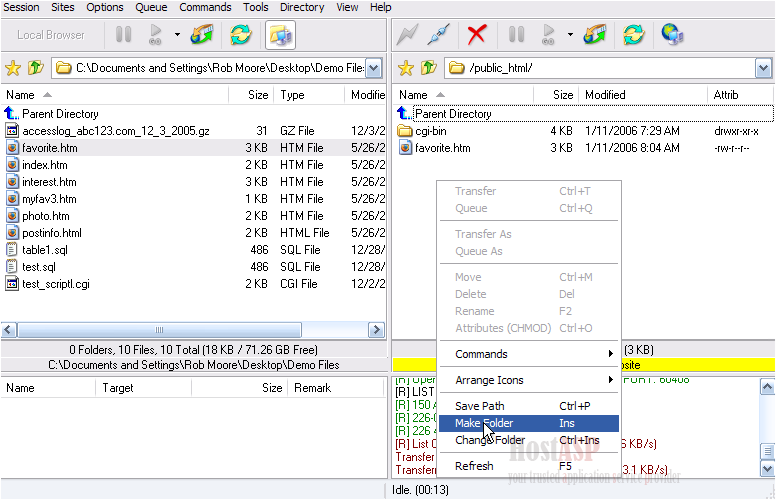Open the Queue menu in the menu bar
776x500 pixels.
click(x=151, y=7)
